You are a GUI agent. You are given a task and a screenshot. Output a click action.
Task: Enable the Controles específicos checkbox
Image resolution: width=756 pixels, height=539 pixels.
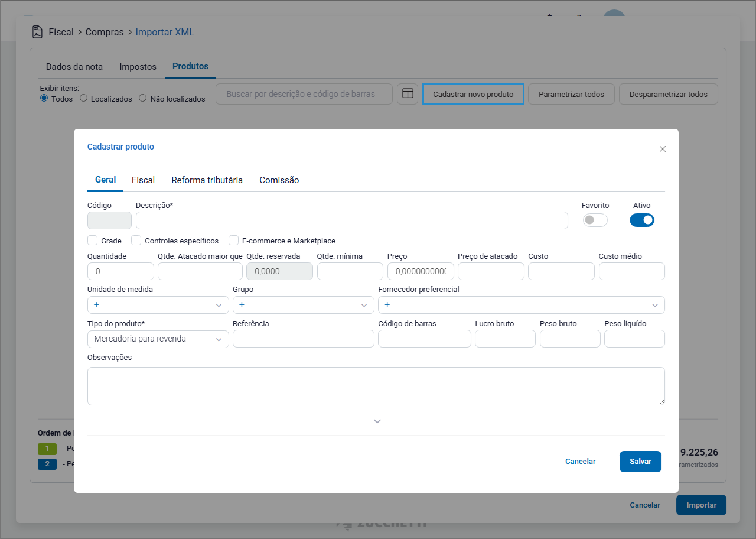[x=136, y=241]
